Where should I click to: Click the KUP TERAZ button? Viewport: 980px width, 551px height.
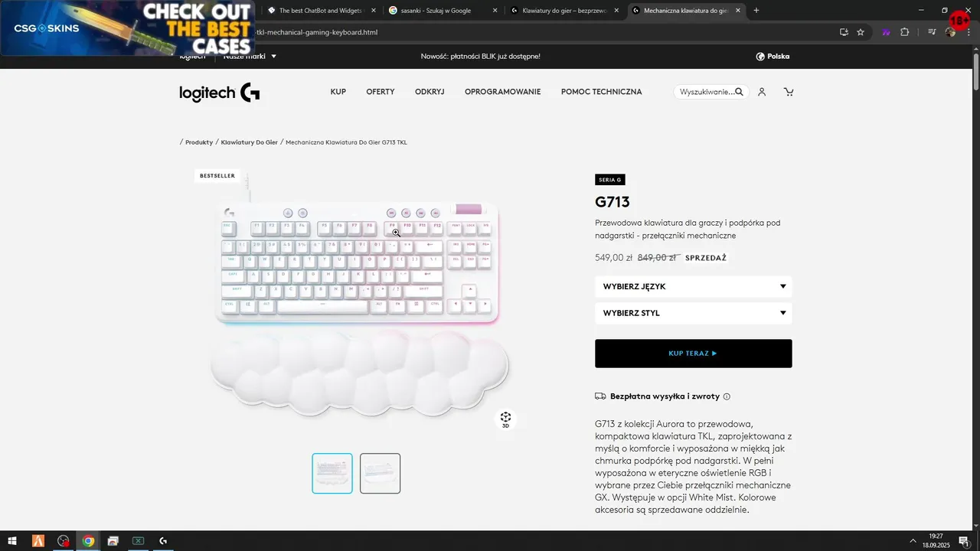[x=694, y=354]
